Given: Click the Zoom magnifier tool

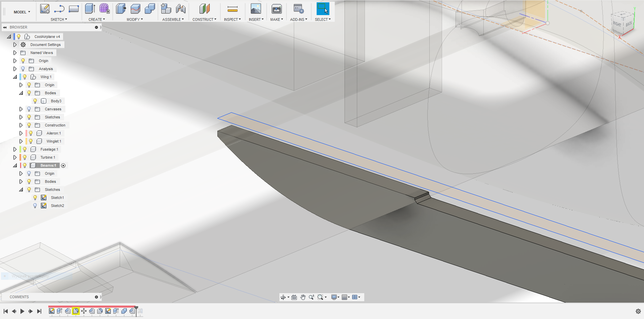Looking at the screenshot, I should 312,297.
